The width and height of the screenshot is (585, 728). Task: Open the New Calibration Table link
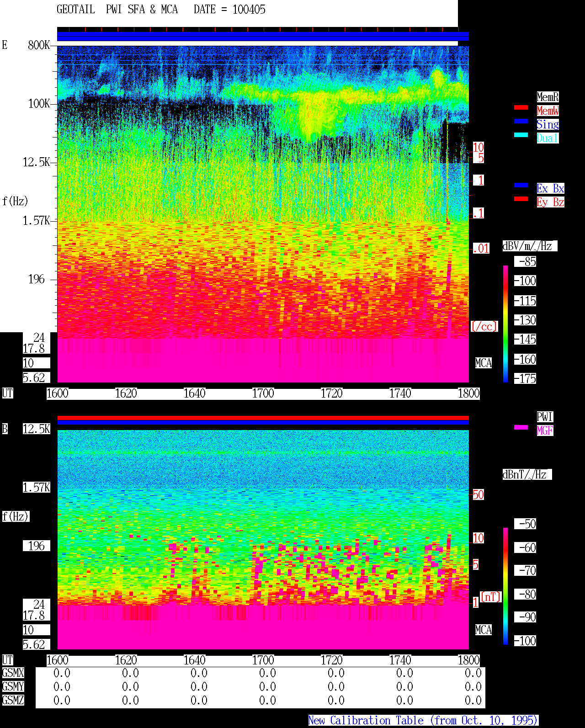(x=423, y=720)
